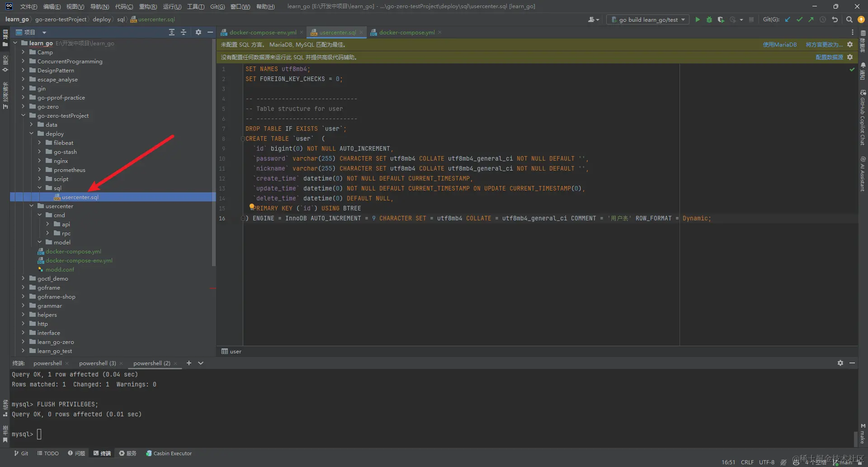Push commits with the Git arrow

tap(811, 19)
